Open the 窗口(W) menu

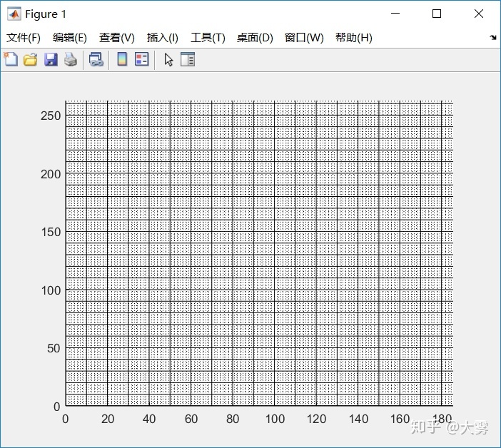click(x=304, y=38)
